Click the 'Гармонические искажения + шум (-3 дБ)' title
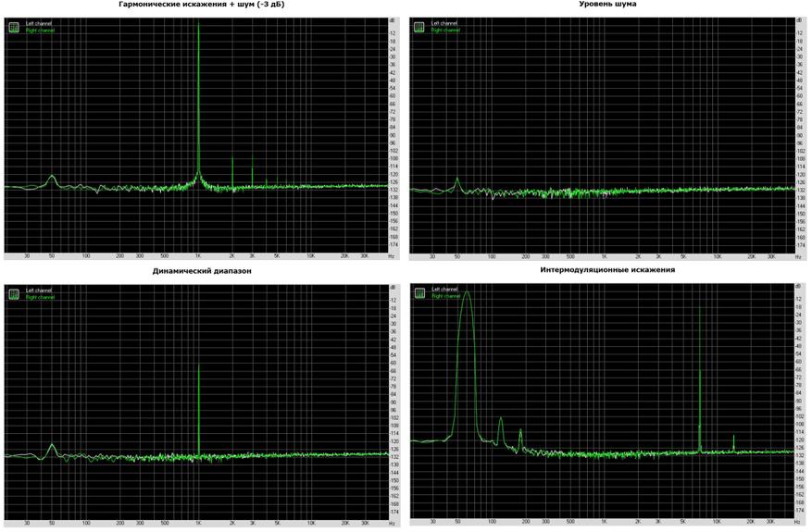Screen dimensions: 812x532 pyautogui.click(x=202, y=5)
